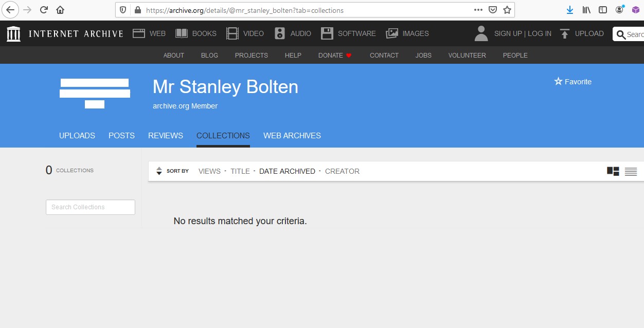Click the Web window icon

(x=139, y=33)
